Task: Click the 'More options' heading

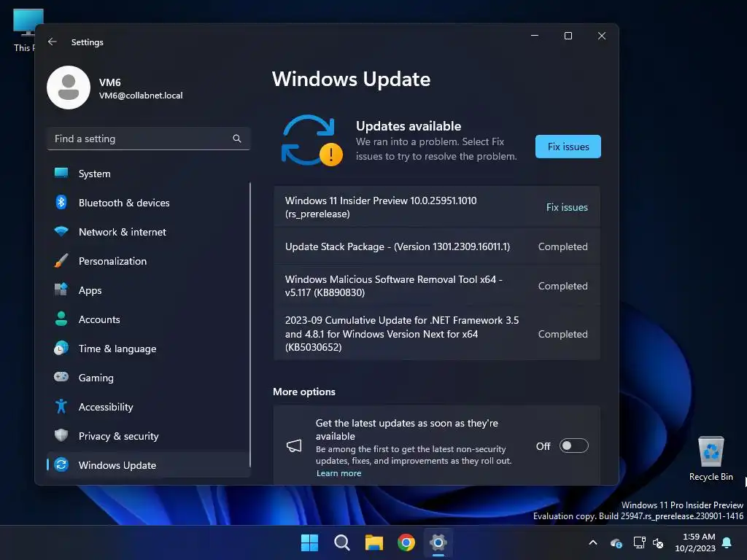Action: pyautogui.click(x=304, y=392)
